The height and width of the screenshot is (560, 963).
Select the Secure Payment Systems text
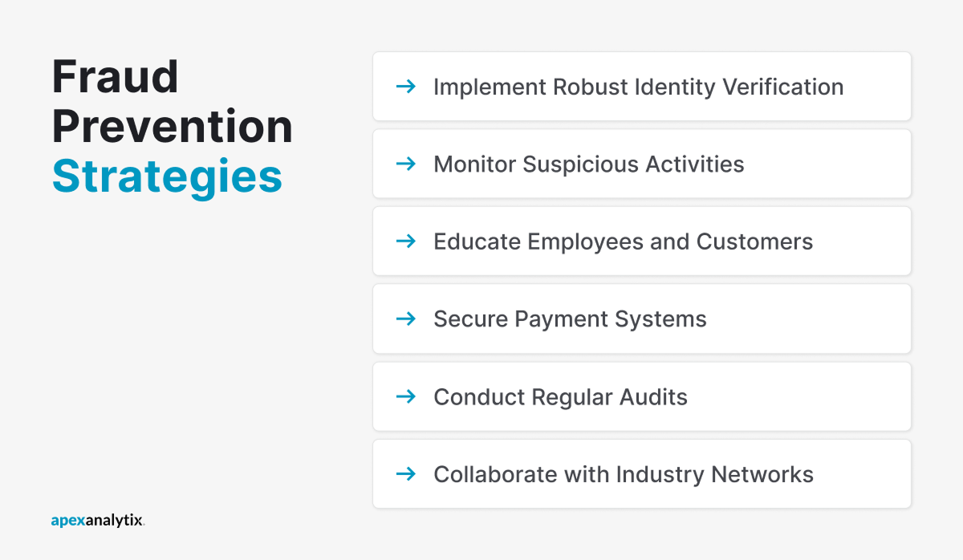click(570, 319)
